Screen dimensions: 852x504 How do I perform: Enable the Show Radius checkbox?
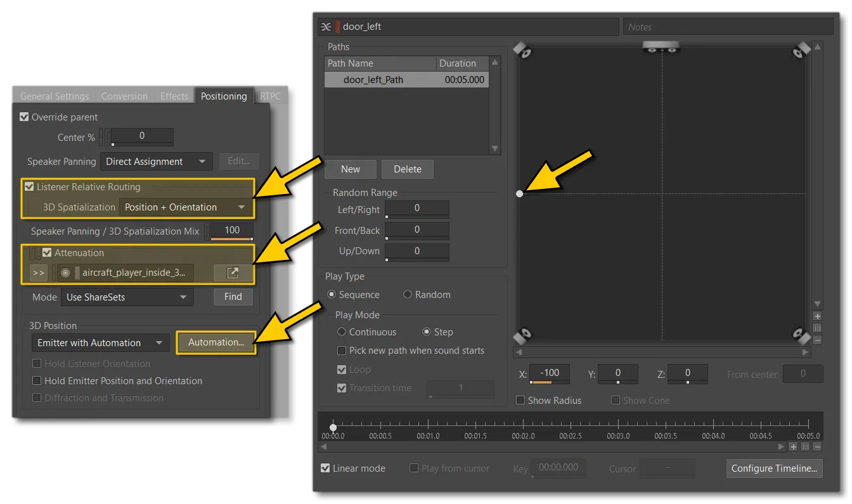click(520, 400)
